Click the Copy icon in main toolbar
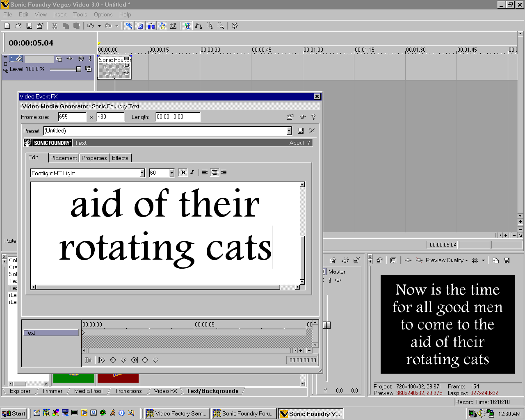 [x=66, y=26]
